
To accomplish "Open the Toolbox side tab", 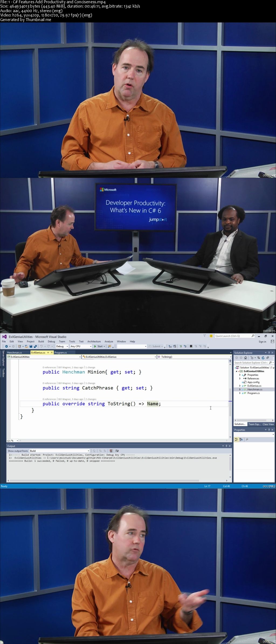I will 3,373.
